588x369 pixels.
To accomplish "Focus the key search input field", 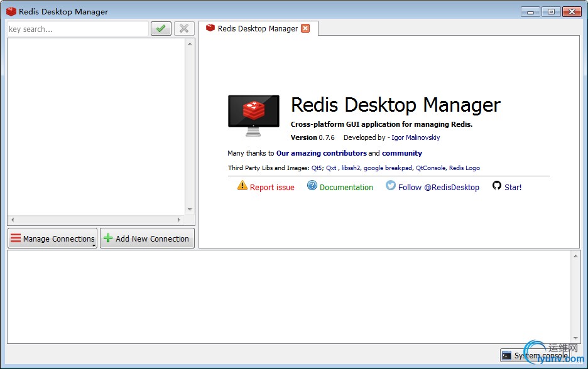I will coord(78,29).
